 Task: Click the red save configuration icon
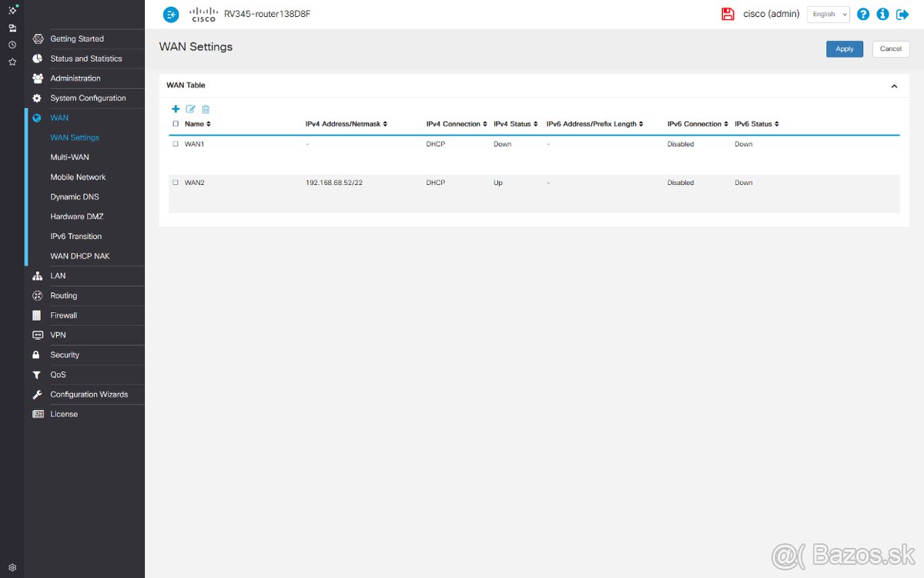tap(728, 14)
